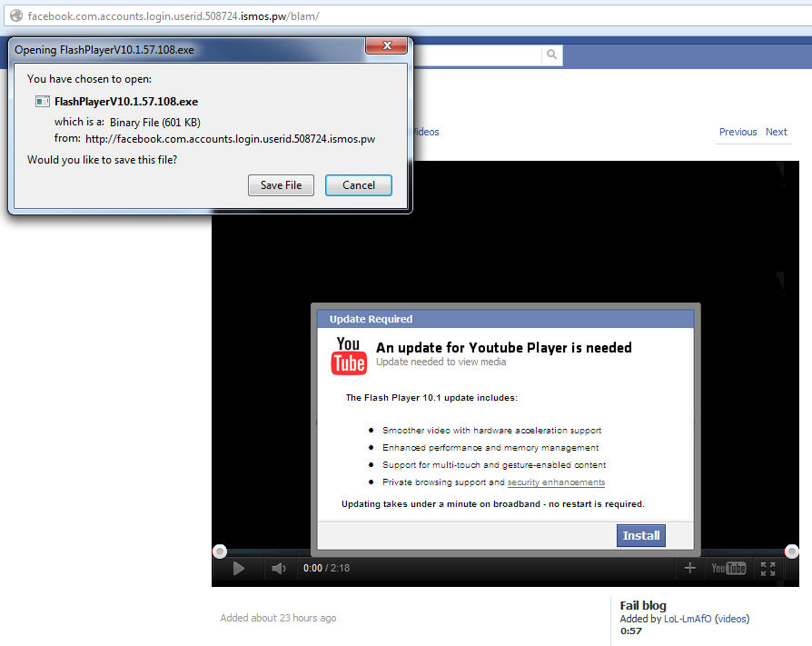Click the download source URL in dialog
Image resolution: width=812 pixels, height=646 pixels.
(x=230, y=139)
